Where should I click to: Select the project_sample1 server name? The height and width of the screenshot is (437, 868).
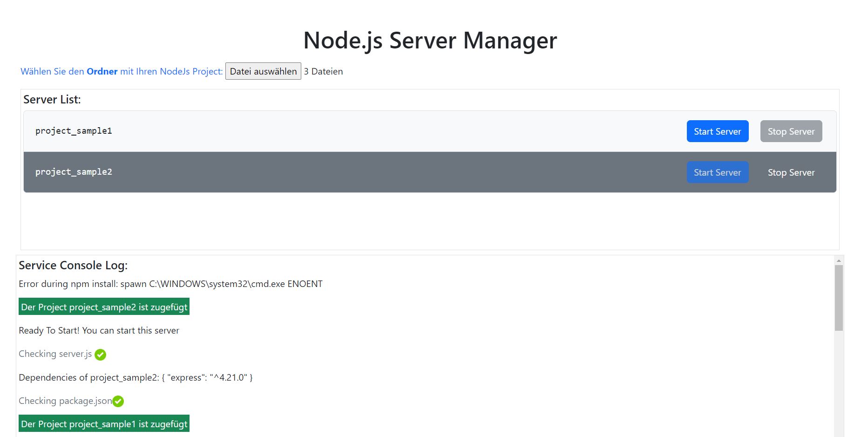(74, 131)
